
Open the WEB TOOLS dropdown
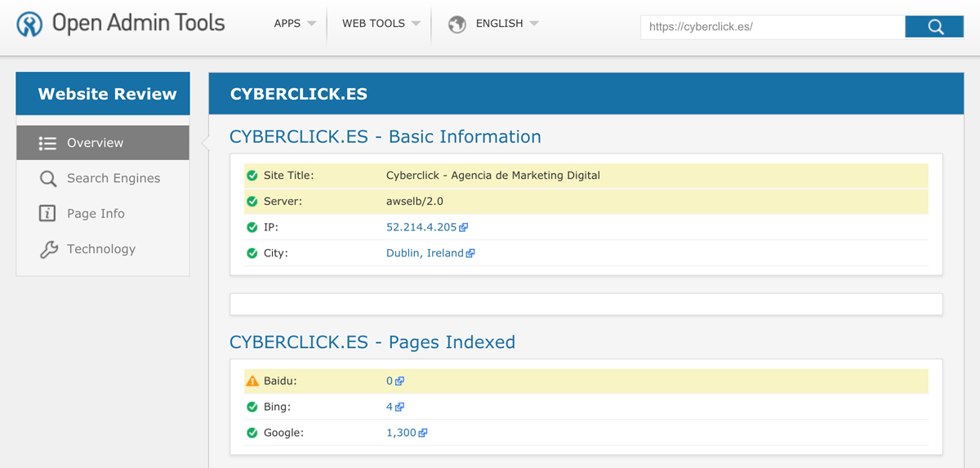pos(381,24)
